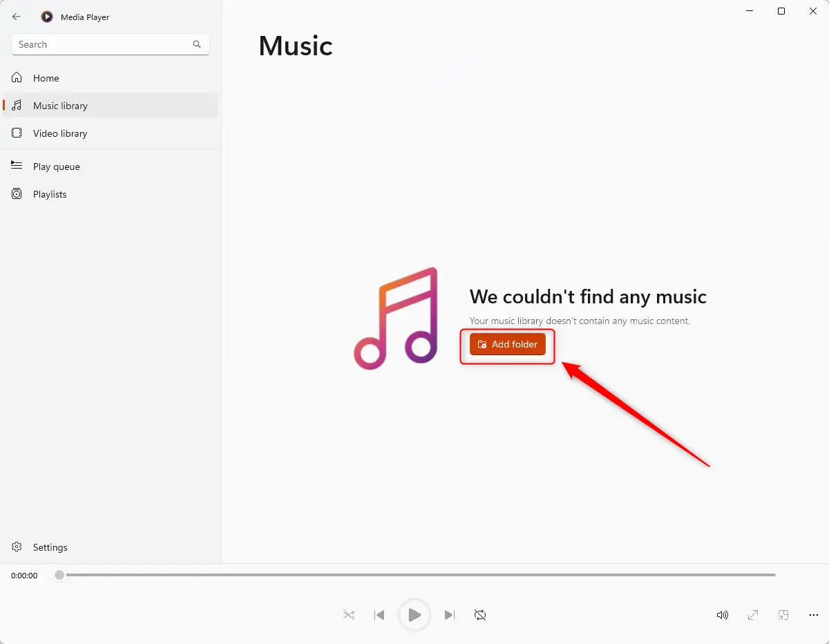Open Playlists section
Screen dimensions: 829x644
pos(50,194)
